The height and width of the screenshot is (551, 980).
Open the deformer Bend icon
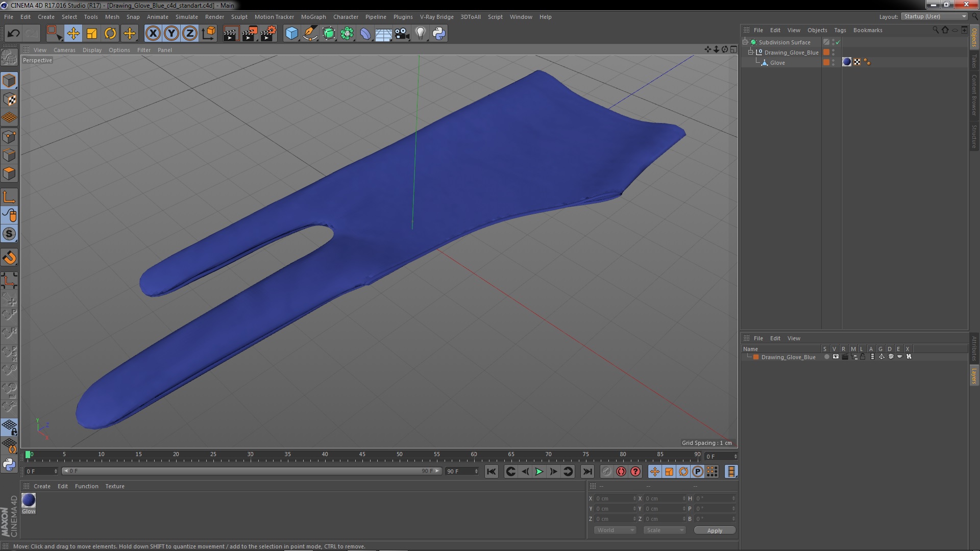coord(365,34)
